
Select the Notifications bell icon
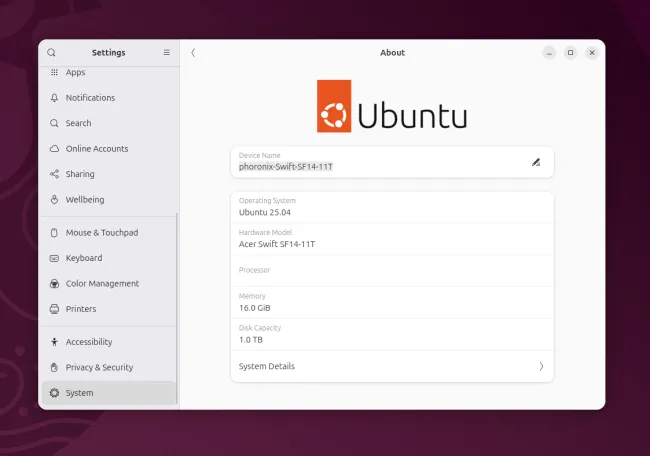pyautogui.click(x=54, y=98)
